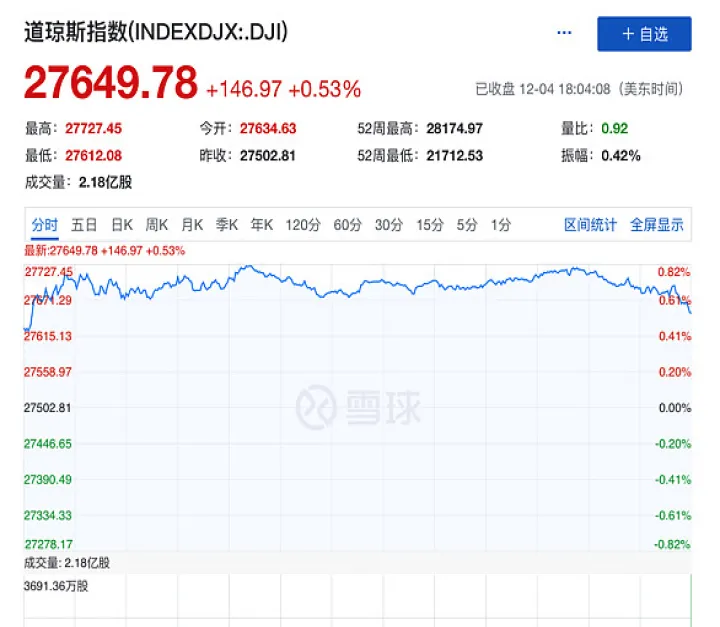Click the green volume bar at chart's right edge

(x=690, y=601)
